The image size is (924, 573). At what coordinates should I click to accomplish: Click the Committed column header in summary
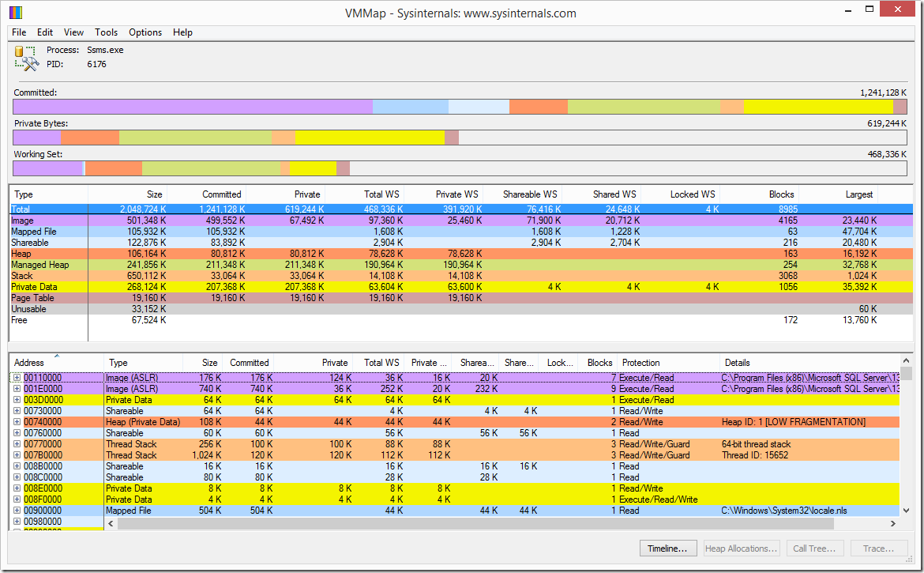coord(221,194)
